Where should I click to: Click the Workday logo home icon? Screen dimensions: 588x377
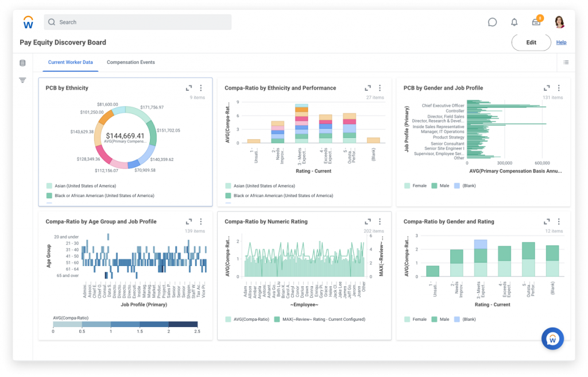point(28,22)
